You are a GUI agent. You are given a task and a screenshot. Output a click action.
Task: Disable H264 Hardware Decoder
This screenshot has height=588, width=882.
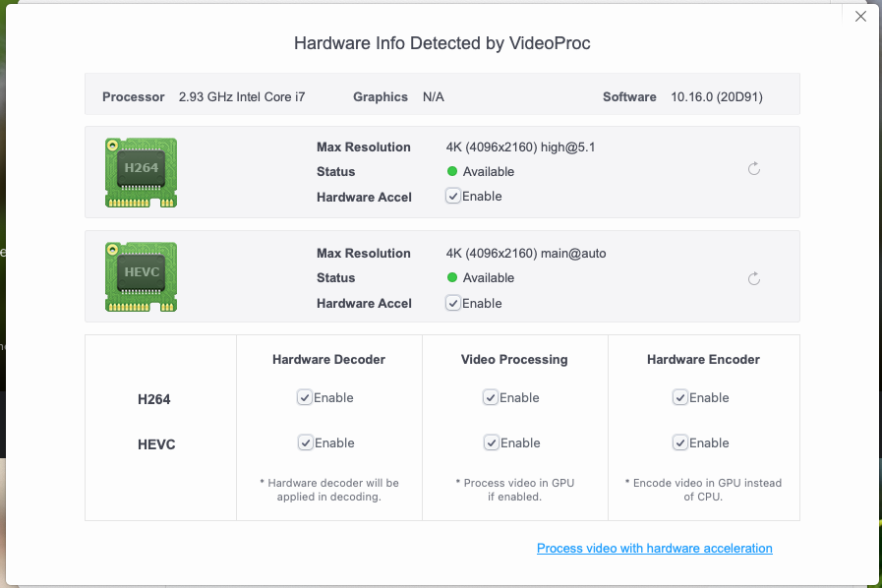(305, 397)
